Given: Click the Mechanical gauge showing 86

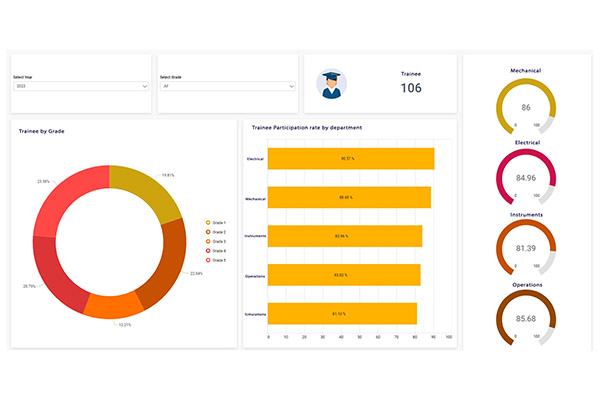Looking at the screenshot, I should [526, 108].
